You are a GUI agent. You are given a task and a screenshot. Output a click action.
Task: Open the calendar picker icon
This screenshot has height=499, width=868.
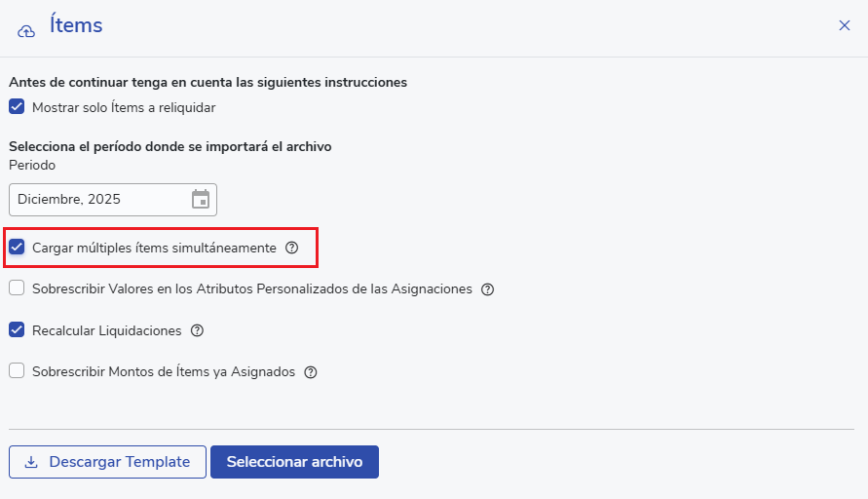pyautogui.click(x=201, y=200)
